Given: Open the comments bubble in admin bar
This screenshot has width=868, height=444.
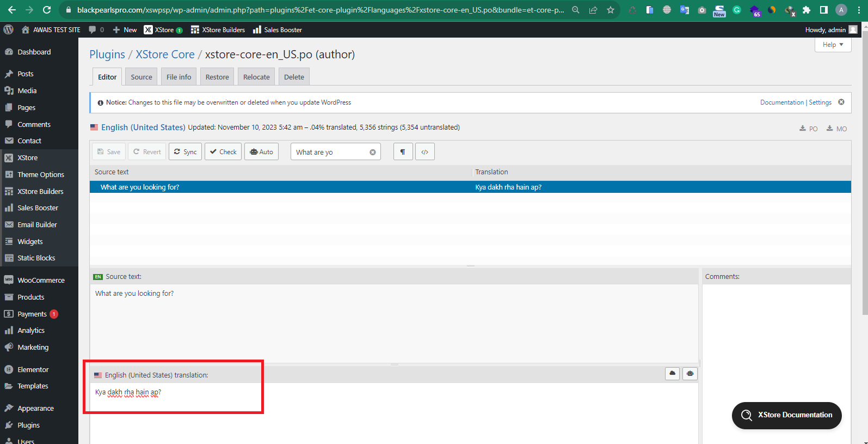Looking at the screenshot, I should (96, 30).
